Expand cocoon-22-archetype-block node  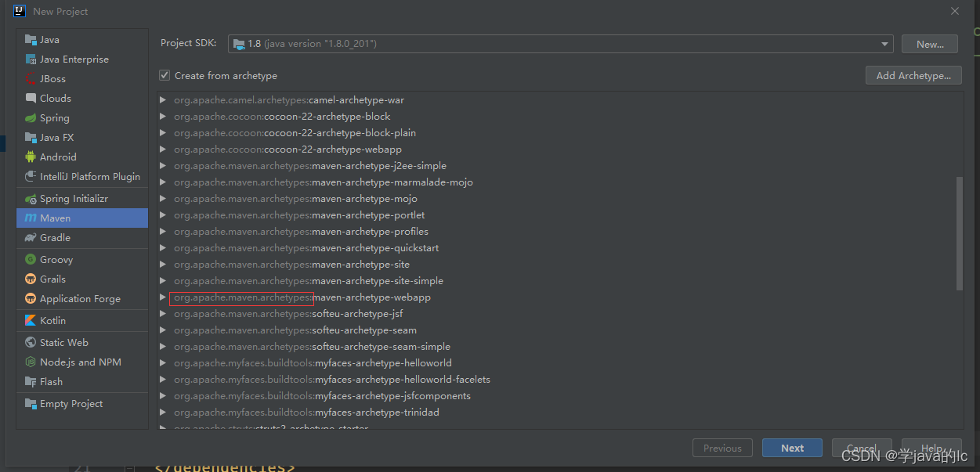point(163,117)
